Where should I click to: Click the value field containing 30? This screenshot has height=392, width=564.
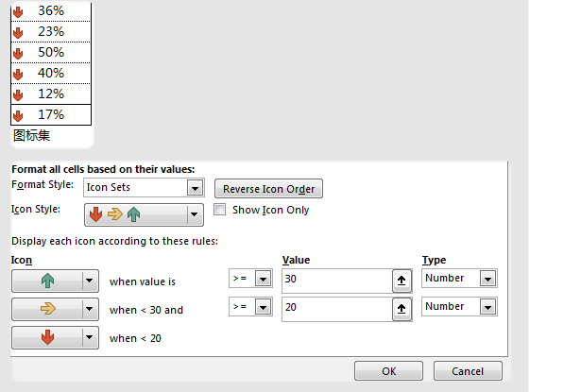[x=337, y=281]
